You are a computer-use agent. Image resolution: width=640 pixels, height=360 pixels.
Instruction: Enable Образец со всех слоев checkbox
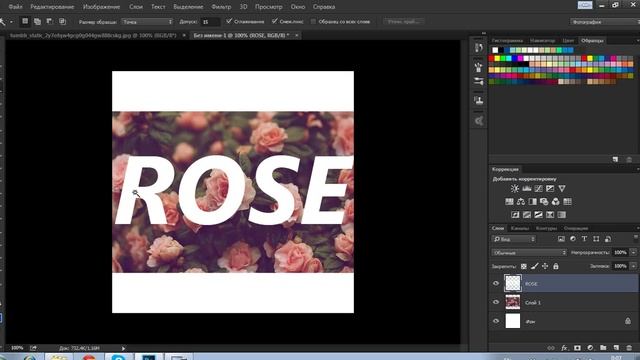(x=313, y=21)
